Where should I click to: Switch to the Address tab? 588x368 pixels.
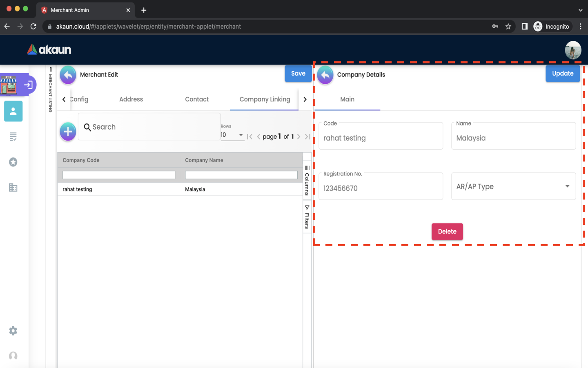(x=131, y=99)
